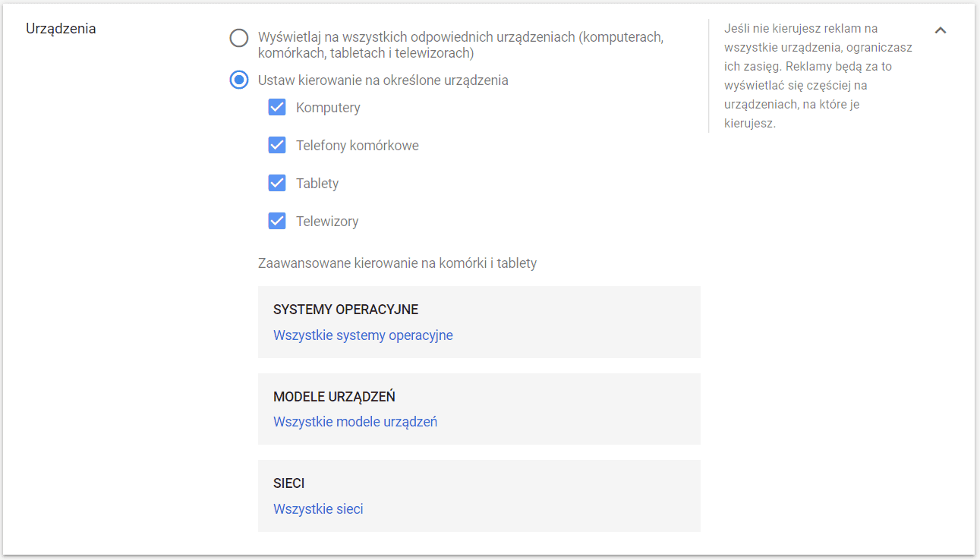
Task: Click the "Wszystkie modele urządzeń" link
Action: click(355, 421)
